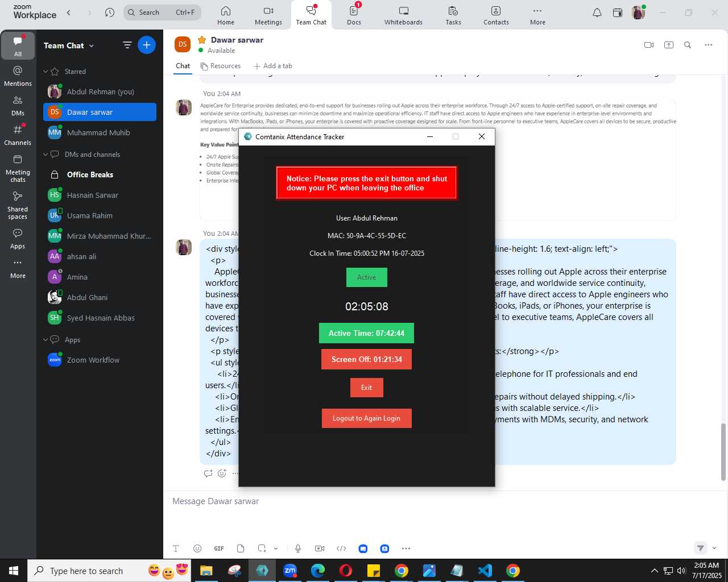This screenshot has width=728, height=582.
Task: Open the sidebar More ellipsis
Action: pos(18,268)
